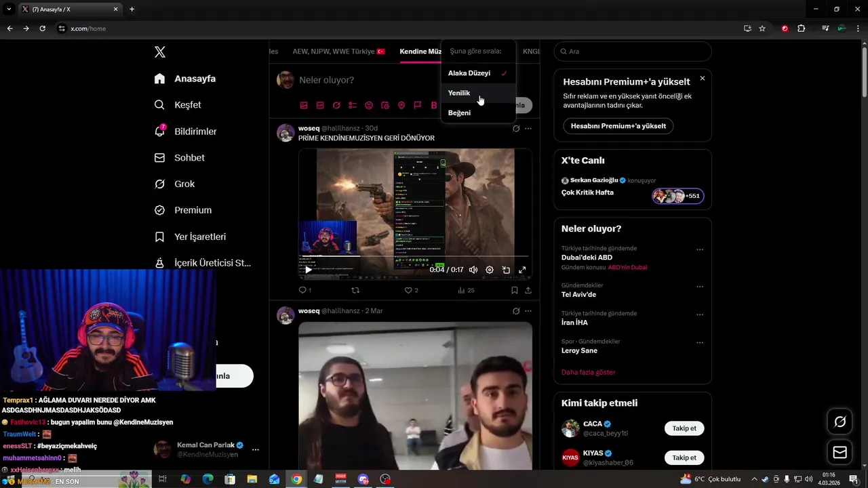Repost the PRİME KENDİNEMUZİSYEN post
868x488 pixels.
point(355,290)
